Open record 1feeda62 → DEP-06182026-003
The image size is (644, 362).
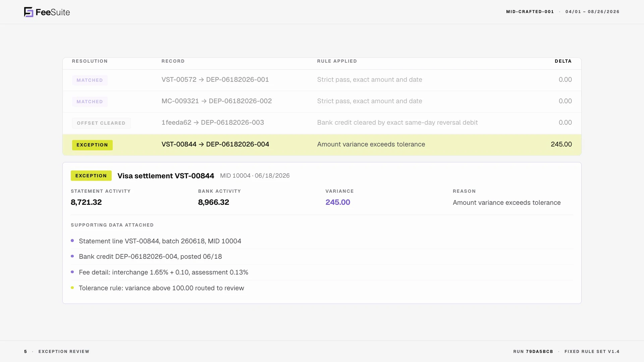click(x=213, y=123)
